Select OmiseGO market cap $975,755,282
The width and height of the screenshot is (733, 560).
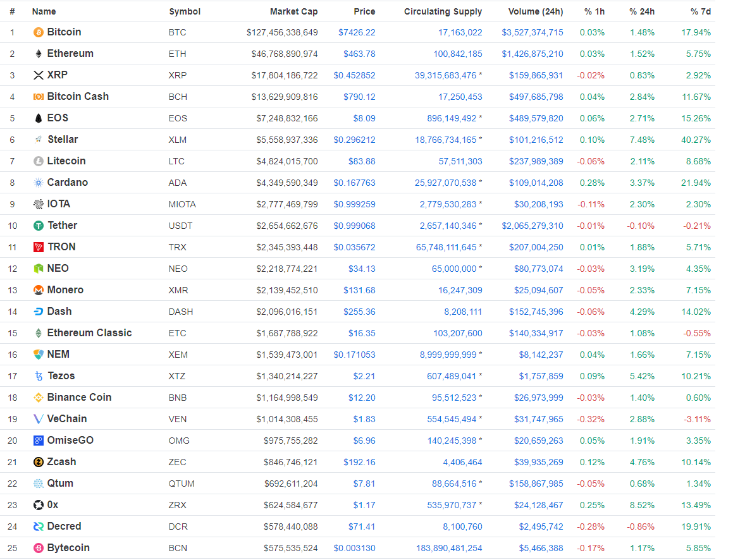point(291,441)
